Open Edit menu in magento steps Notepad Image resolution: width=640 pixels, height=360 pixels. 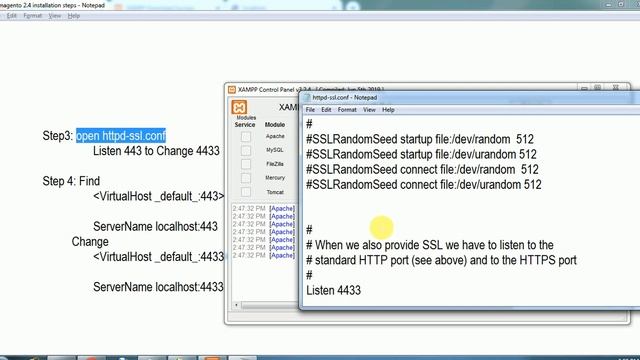tap(11, 16)
